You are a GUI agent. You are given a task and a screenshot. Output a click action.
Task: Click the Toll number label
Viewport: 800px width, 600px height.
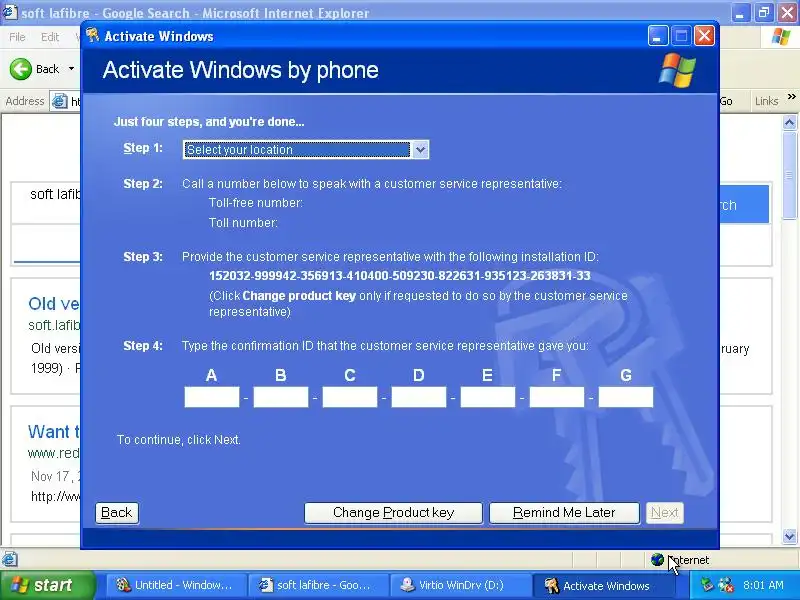coord(243,223)
